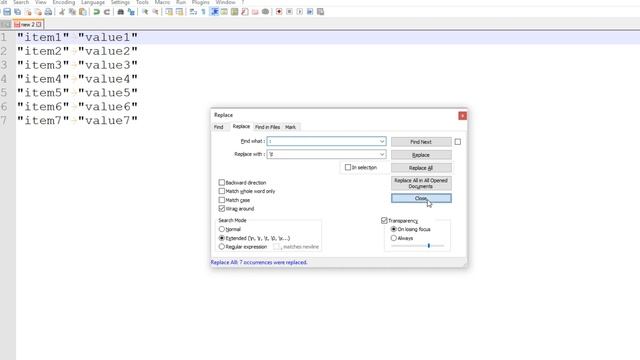Start macro recording with red record icon

279,12
